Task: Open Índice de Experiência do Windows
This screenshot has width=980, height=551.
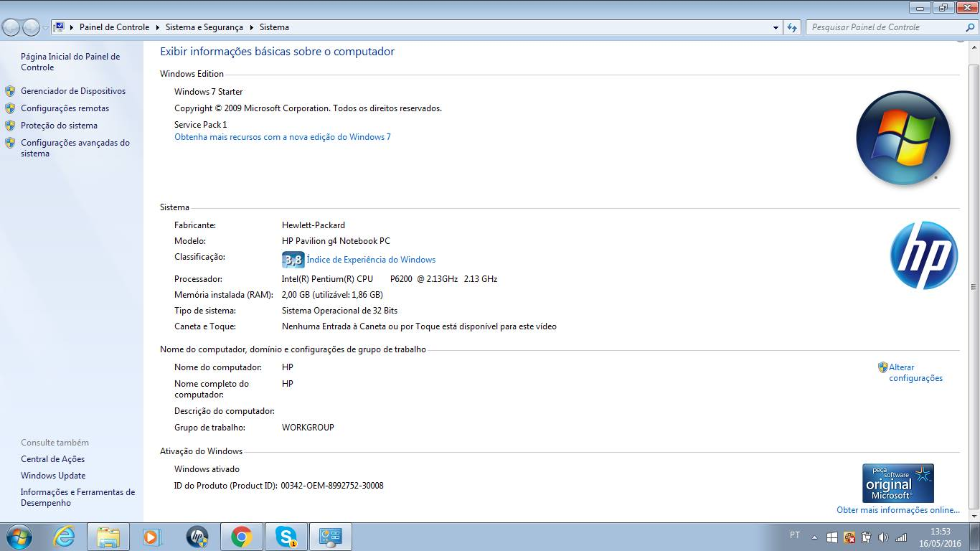Action: pyautogui.click(x=371, y=260)
